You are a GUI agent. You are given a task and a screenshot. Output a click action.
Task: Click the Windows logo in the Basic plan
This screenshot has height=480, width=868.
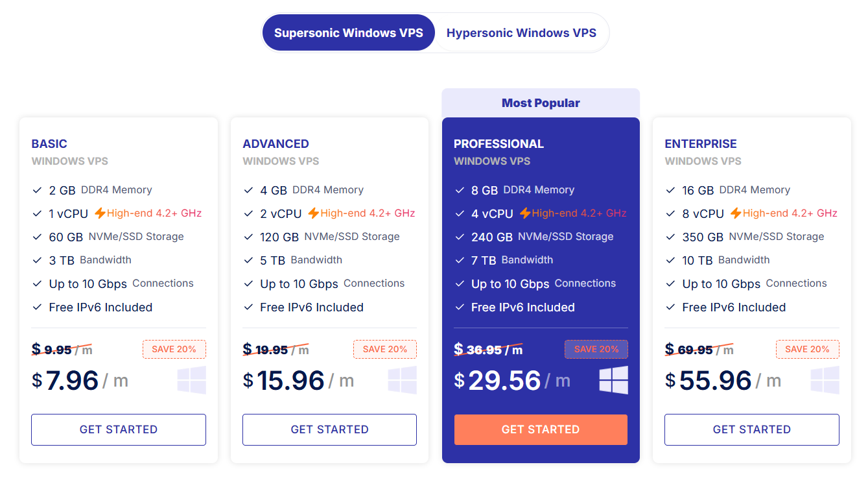click(x=192, y=380)
